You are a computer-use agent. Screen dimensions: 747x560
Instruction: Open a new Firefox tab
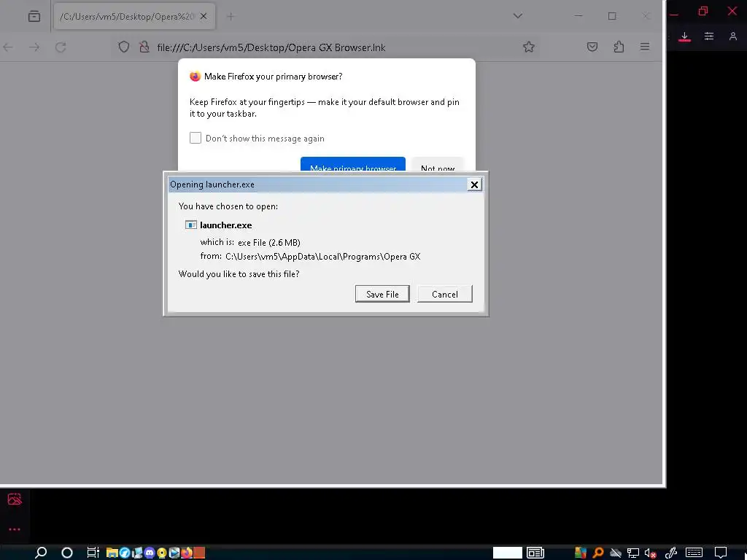point(231,16)
